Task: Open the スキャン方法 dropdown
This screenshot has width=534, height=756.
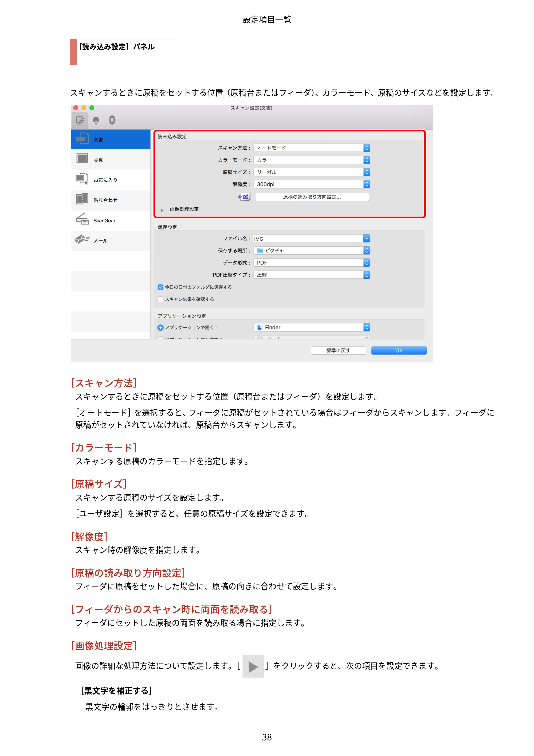Action: point(312,148)
